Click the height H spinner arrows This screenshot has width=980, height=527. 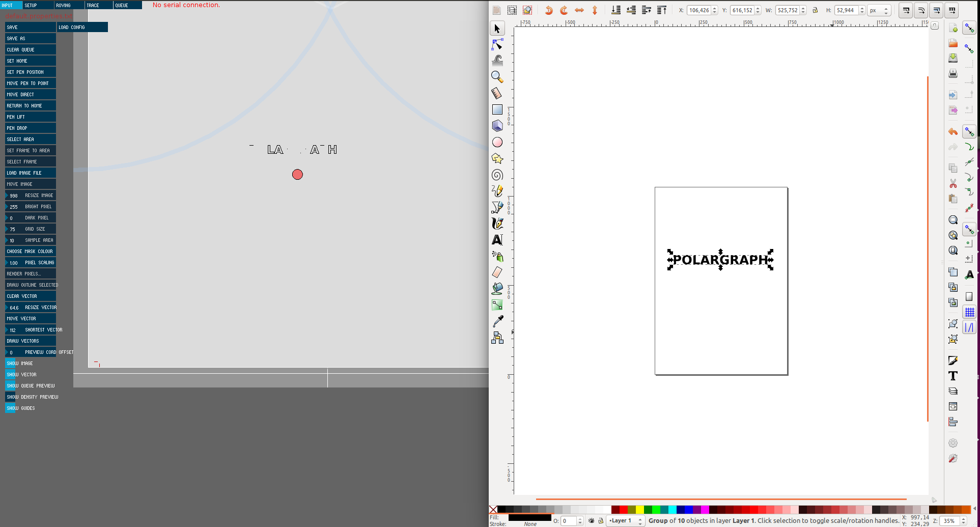coord(862,10)
